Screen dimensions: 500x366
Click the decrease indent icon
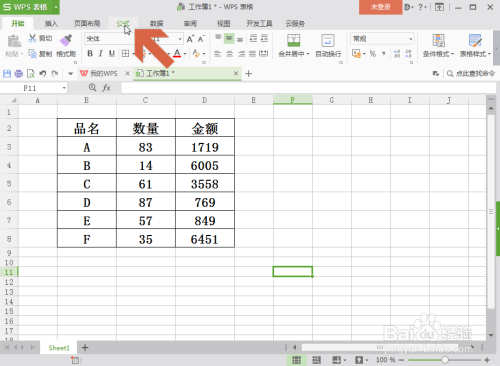point(253,39)
